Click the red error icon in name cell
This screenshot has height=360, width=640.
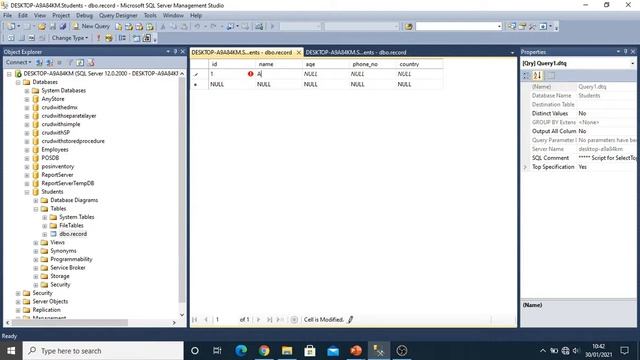250,74
